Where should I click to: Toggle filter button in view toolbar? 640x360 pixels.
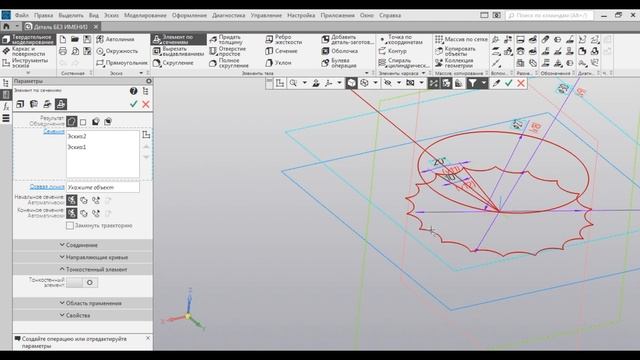point(472,83)
